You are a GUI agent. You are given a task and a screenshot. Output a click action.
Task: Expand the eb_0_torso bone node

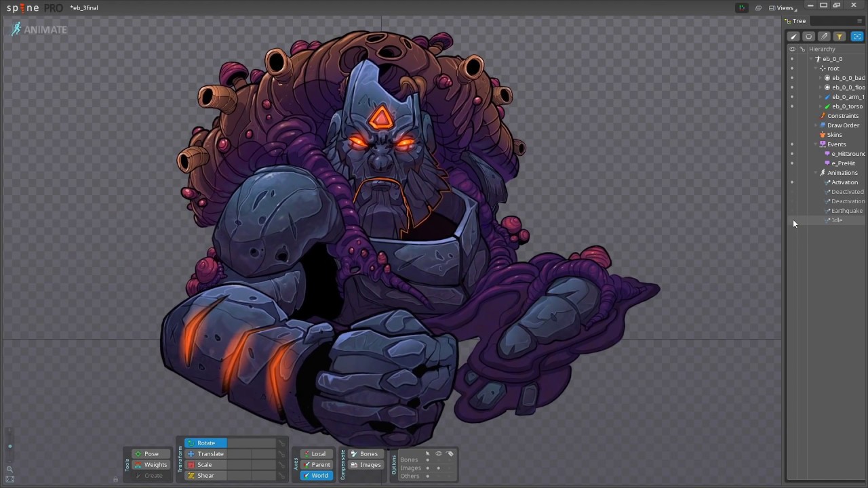coord(821,106)
